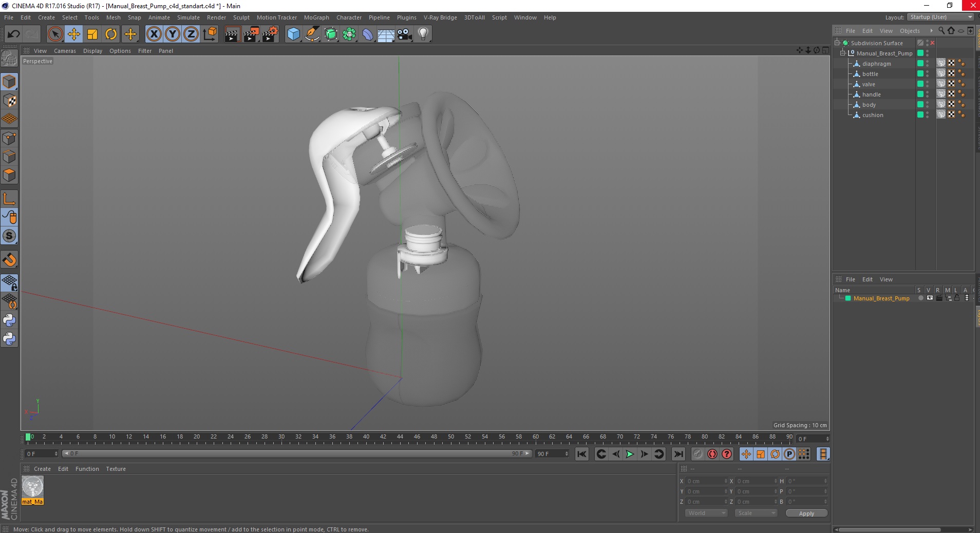Click frame 44 on the timeline ruler
Viewport: 980px width, 533px height.
pyautogui.click(x=400, y=437)
